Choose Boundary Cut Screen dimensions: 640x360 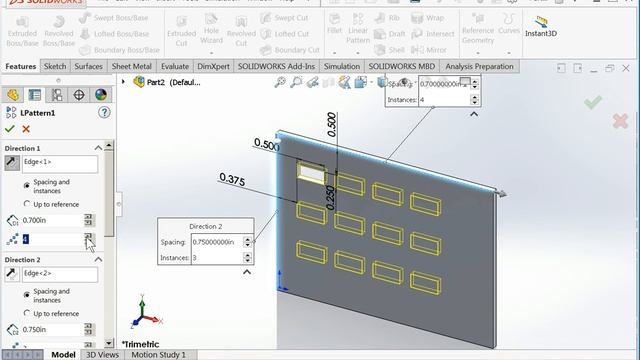[x=290, y=50]
